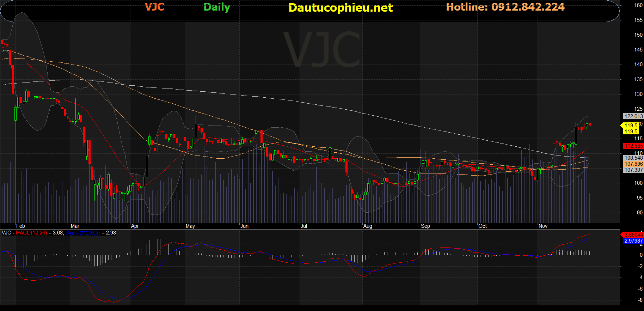
Task: Click the Sep marker on time axis
Action: click(425, 226)
